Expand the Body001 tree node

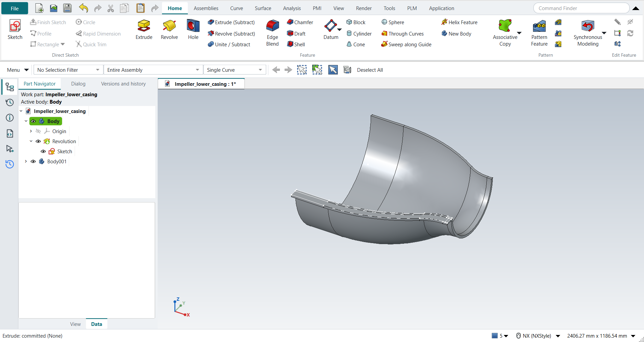26,161
